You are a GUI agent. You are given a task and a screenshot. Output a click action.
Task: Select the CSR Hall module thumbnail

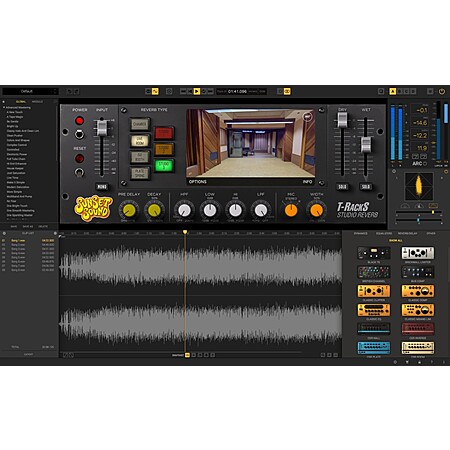tap(374, 329)
